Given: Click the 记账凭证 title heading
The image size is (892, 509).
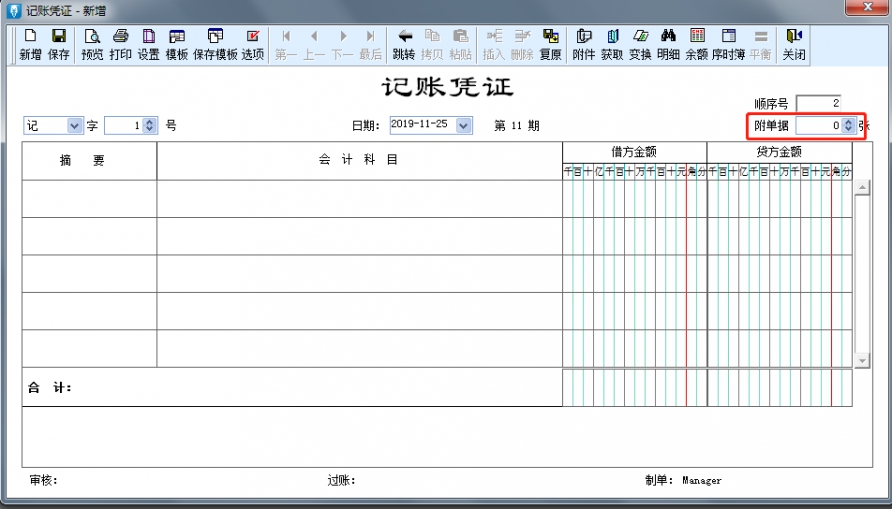Looking at the screenshot, I should [448, 87].
